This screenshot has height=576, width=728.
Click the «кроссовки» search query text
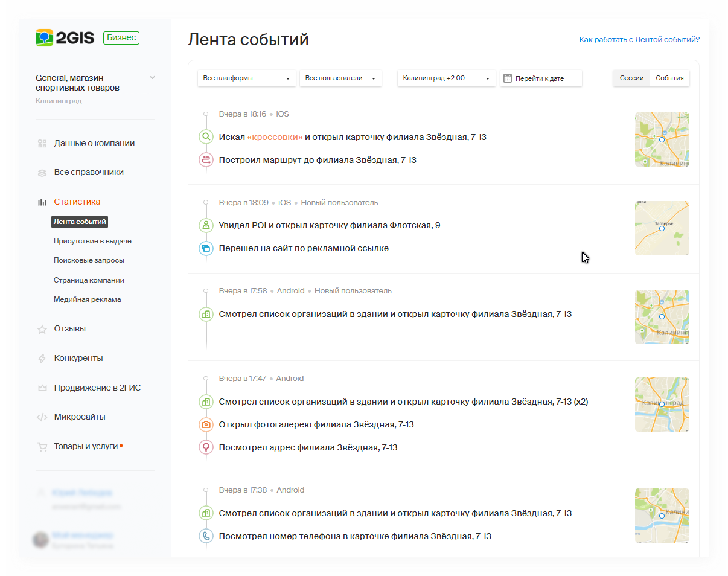275,137
